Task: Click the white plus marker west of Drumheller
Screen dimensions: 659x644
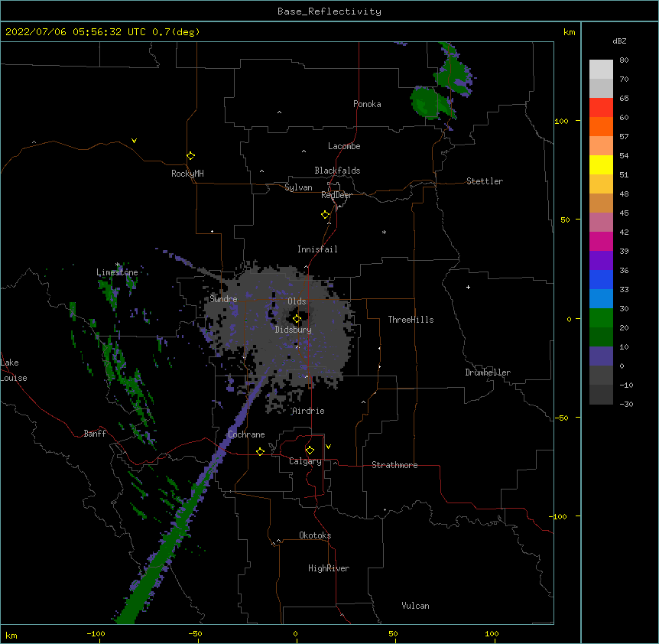Action: pos(468,287)
